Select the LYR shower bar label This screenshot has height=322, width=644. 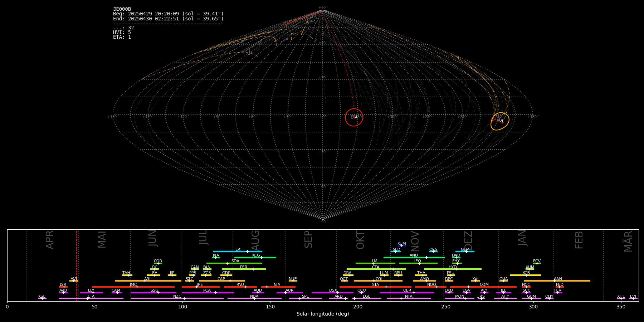[x=63, y=285]
